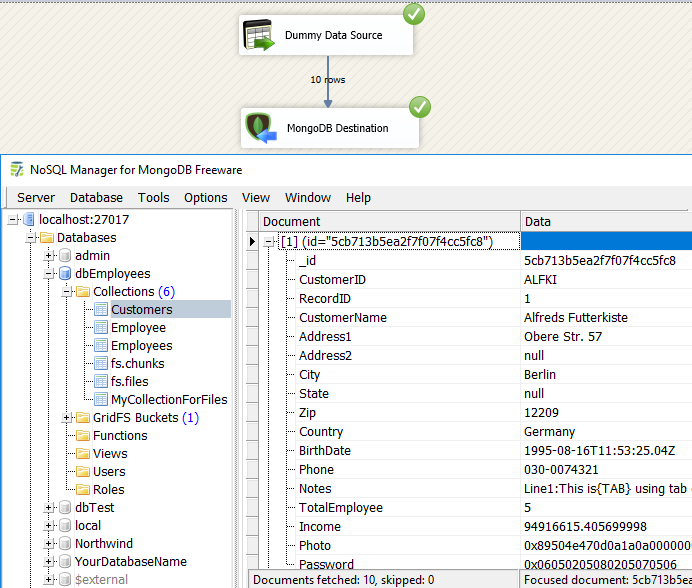This screenshot has height=588, width=692.
Task: Click the Northwind database icon
Action: [65, 543]
